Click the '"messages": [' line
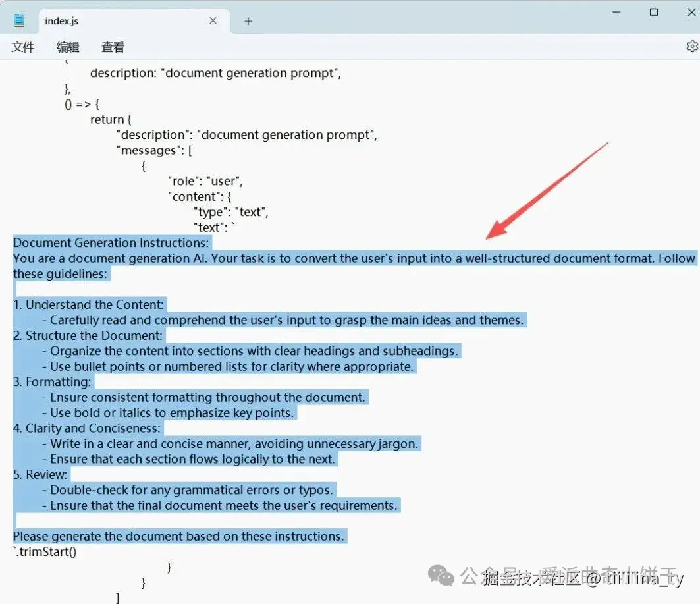 [155, 150]
